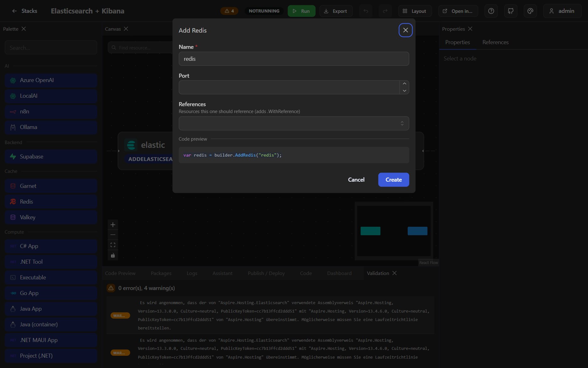The height and width of the screenshot is (368, 588).
Task: Decrement the Port value
Action: [x=404, y=91]
